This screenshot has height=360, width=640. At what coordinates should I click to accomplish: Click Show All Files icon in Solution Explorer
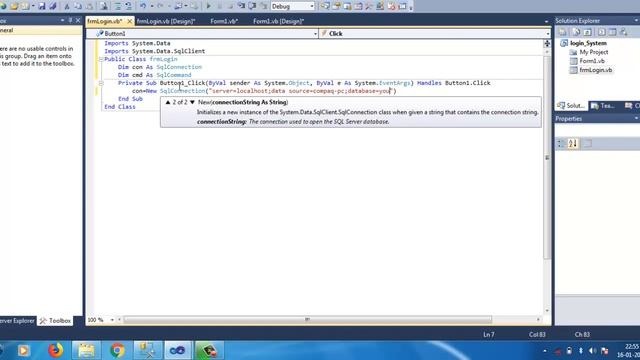coord(576,32)
